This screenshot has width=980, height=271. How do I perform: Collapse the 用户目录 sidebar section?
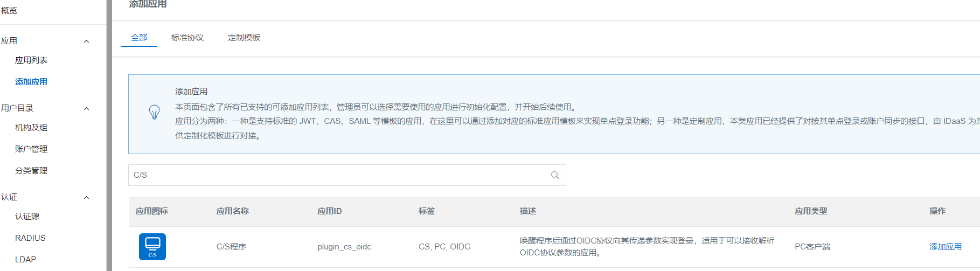click(x=86, y=109)
